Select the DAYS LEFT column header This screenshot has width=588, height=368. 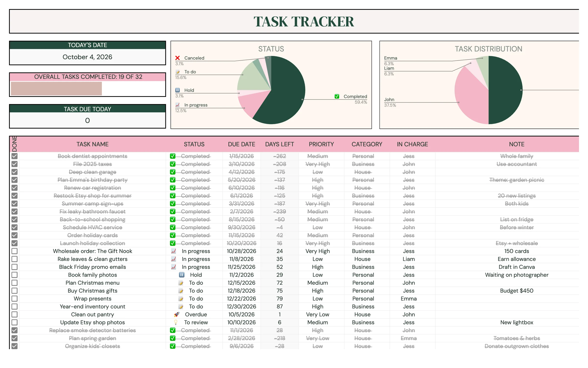coord(280,144)
